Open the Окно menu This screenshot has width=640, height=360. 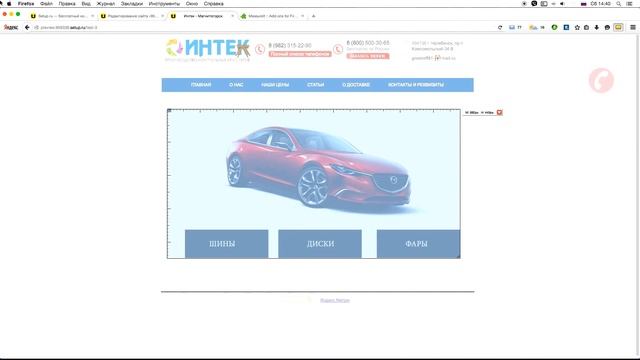coord(192,4)
